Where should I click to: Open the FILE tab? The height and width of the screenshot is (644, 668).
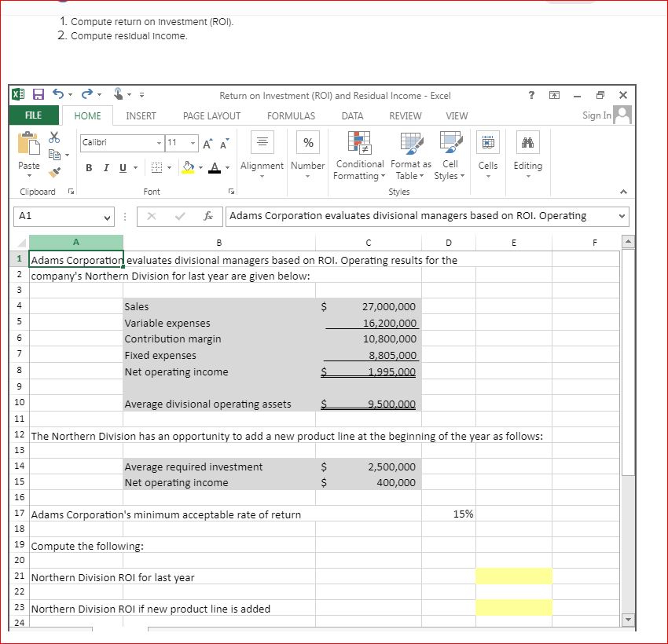tap(33, 115)
